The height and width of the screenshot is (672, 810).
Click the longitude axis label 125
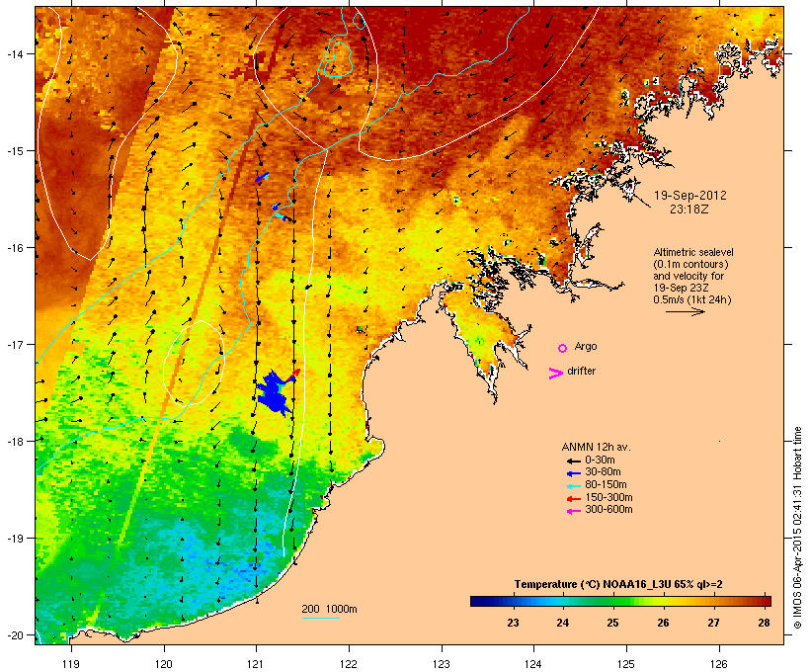[x=626, y=664]
